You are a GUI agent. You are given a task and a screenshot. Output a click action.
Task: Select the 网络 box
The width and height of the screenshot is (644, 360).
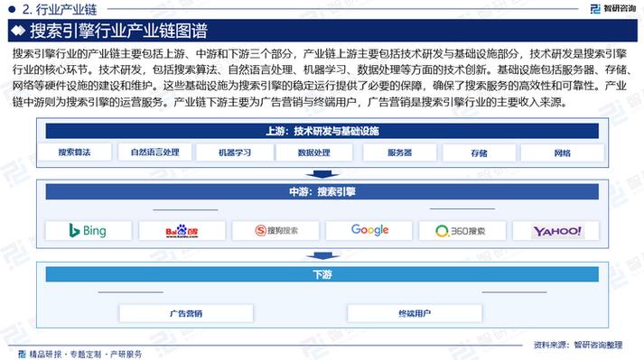(562, 152)
